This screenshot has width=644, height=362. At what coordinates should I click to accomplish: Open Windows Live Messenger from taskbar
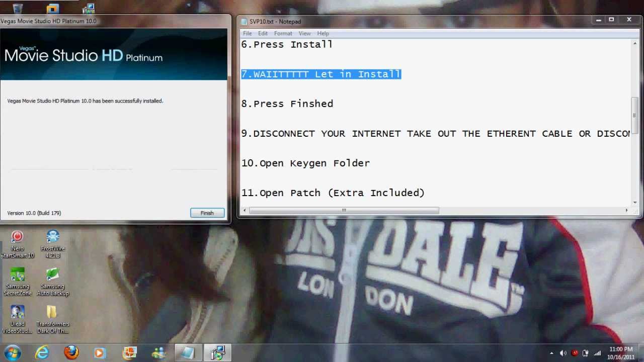pos(158,353)
